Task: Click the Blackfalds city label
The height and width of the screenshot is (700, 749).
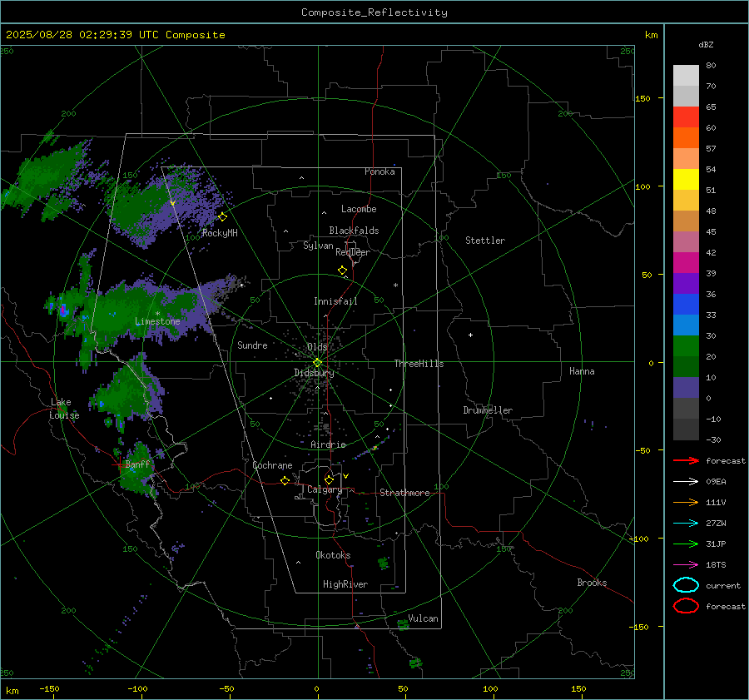Action: pyautogui.click(x=354, y=231)
